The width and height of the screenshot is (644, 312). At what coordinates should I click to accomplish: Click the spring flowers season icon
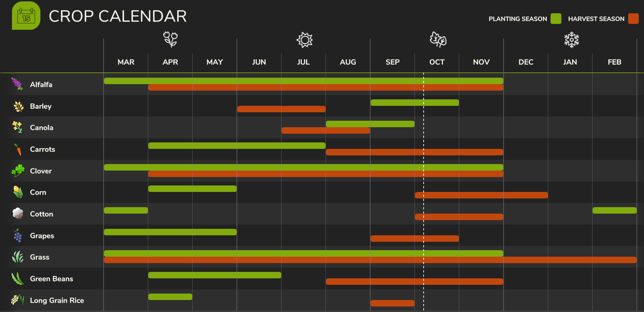coord(171,39)
